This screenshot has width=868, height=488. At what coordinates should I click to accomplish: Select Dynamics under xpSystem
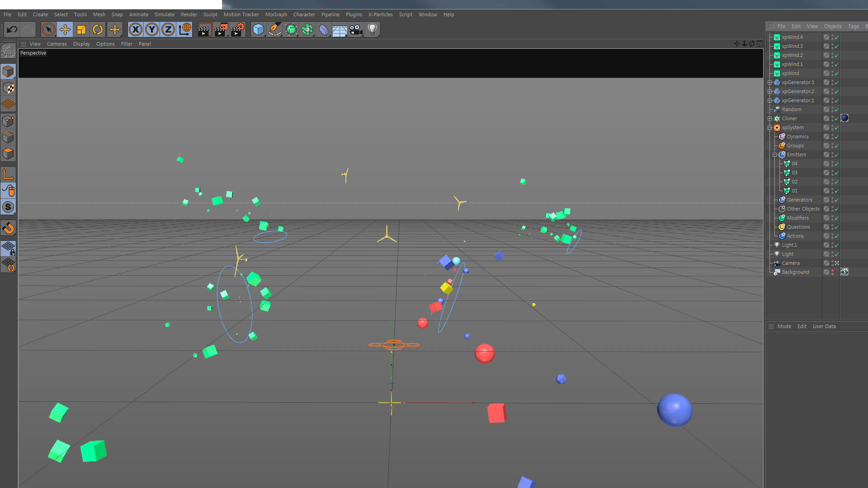(797, 136)
